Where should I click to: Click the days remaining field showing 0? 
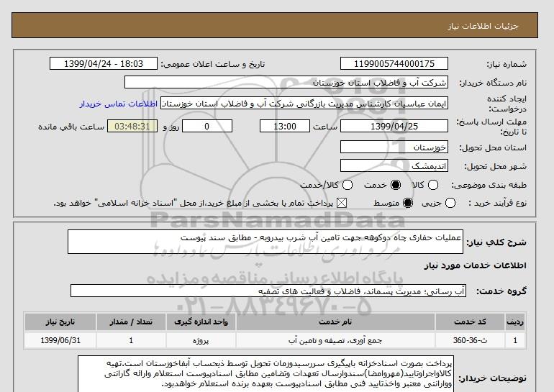pyautogui.click(x=207, y=126)
